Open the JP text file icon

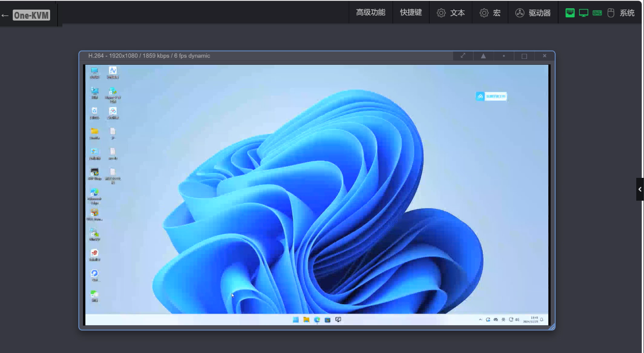click(x=112, y=133)
